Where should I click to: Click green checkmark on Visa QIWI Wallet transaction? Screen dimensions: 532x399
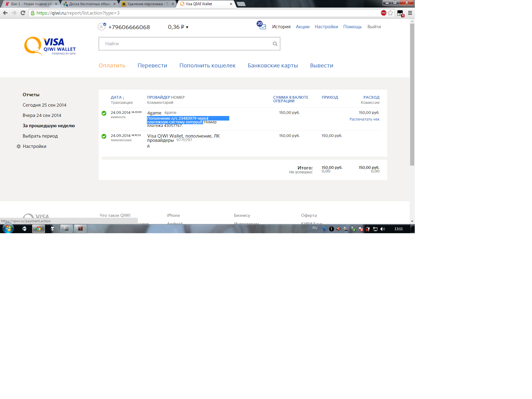click(104, 136)
